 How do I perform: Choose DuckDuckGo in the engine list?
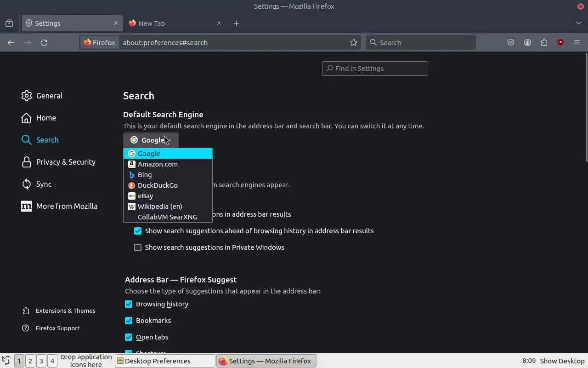click(168, 185)
